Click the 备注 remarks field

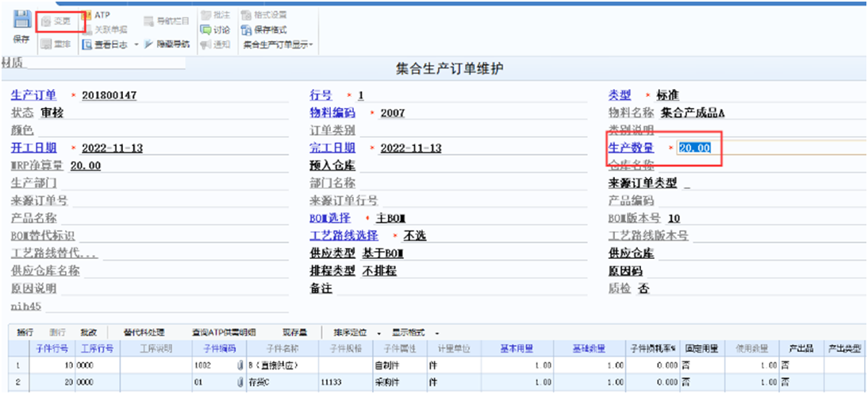(463, 289)
